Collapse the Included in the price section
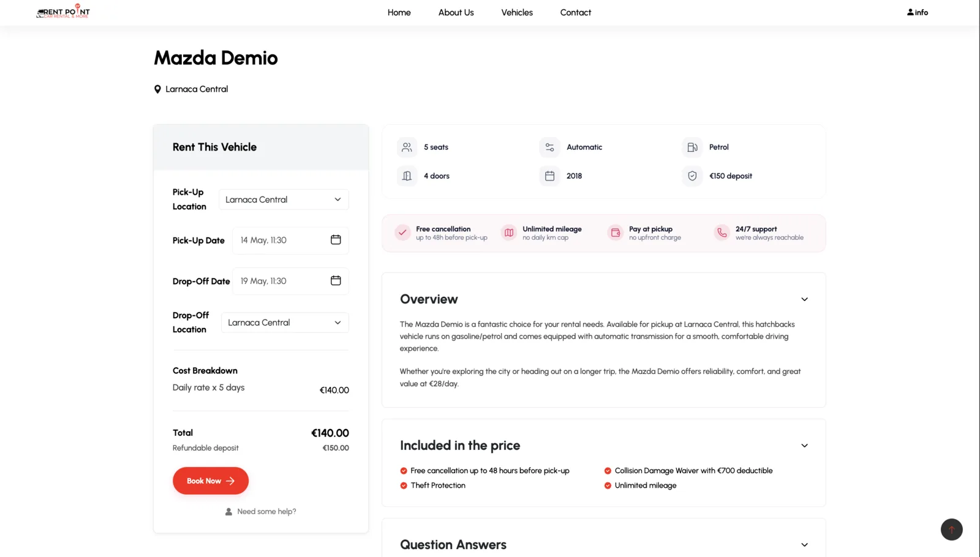This screenshot has height=557, width=980. pyautogui.click(x=804, y=446)
